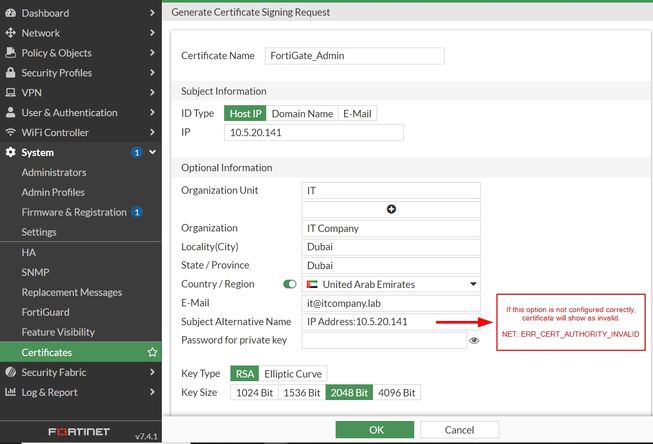Click the State / Province field
653x444 pixels.
pyautogui.click(x=391, y=265)
